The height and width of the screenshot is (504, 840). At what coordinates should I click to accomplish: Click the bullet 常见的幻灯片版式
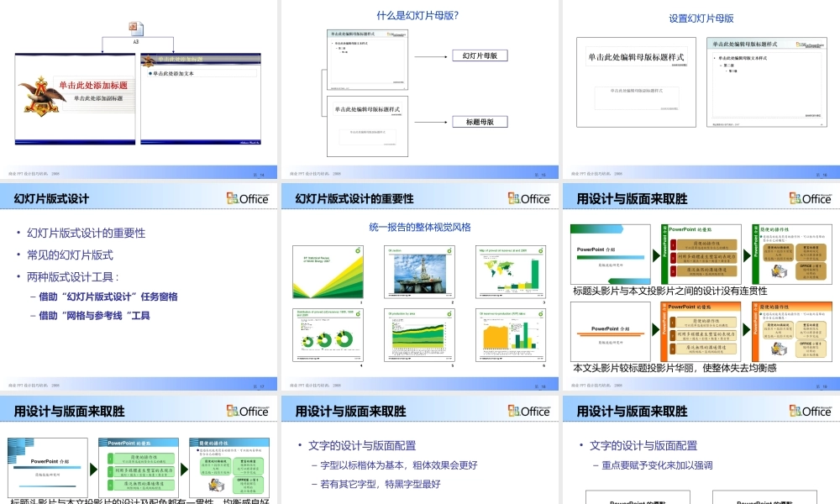tap(71, 255)
